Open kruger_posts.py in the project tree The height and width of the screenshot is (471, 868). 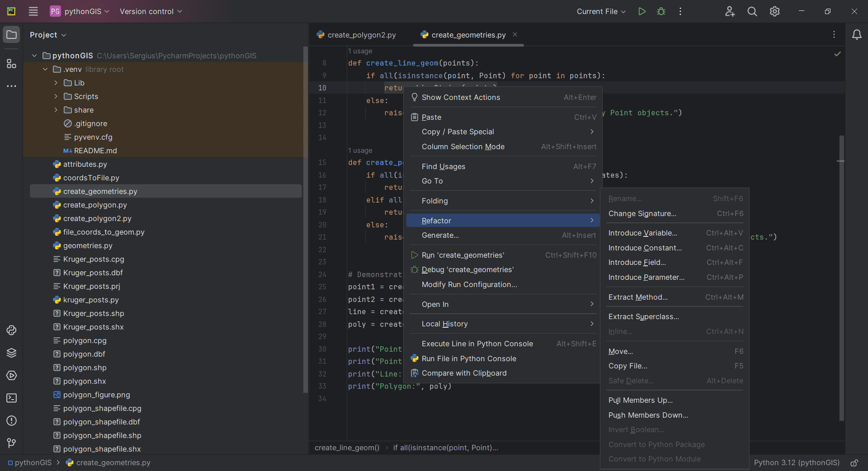(91, 300)
